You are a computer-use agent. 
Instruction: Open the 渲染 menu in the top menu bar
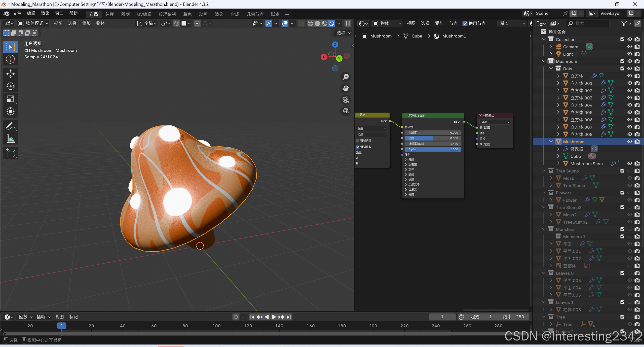click(45, 13)
